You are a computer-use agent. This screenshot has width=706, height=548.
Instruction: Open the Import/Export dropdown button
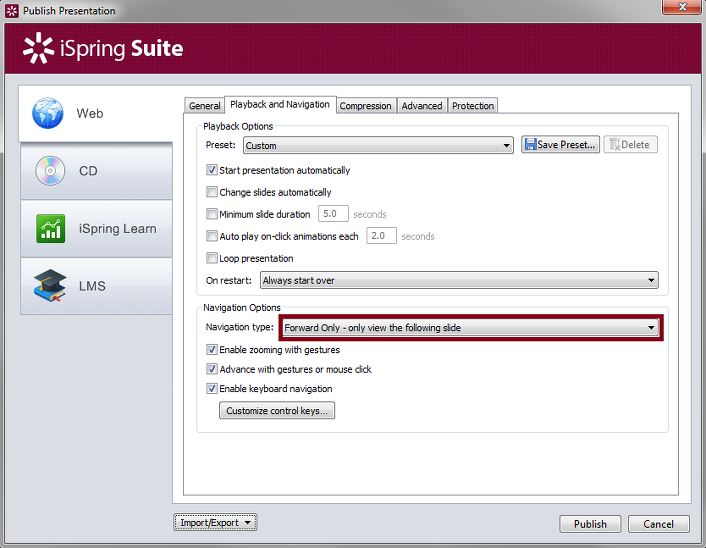[215, 522]
